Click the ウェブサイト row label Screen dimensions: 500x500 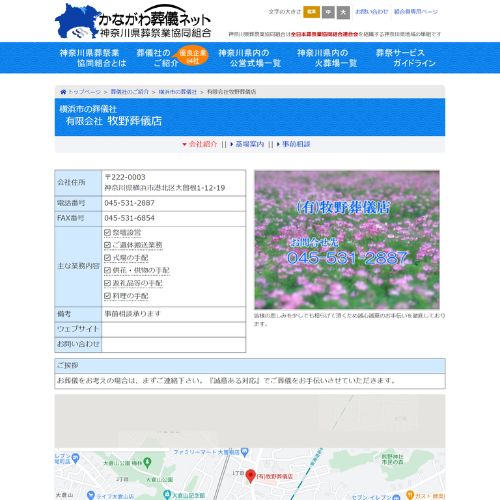pos(78,329)
